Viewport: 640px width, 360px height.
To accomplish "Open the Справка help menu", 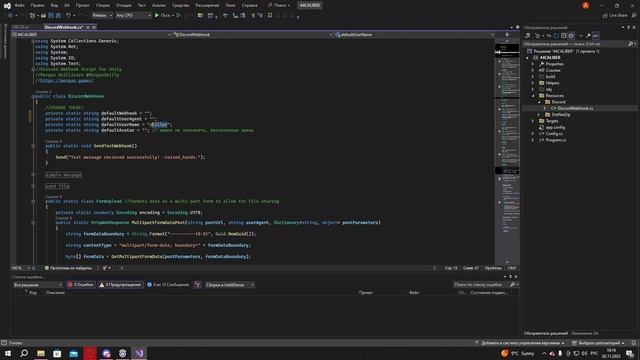I will 249,5.
